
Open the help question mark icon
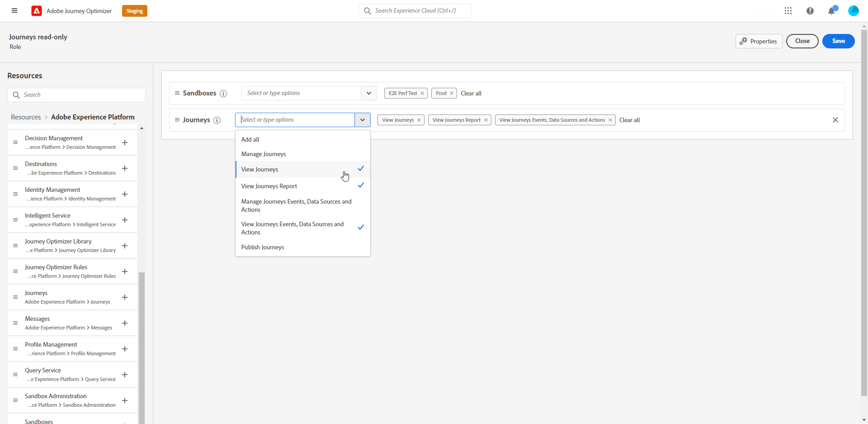[x=810, y=11]
